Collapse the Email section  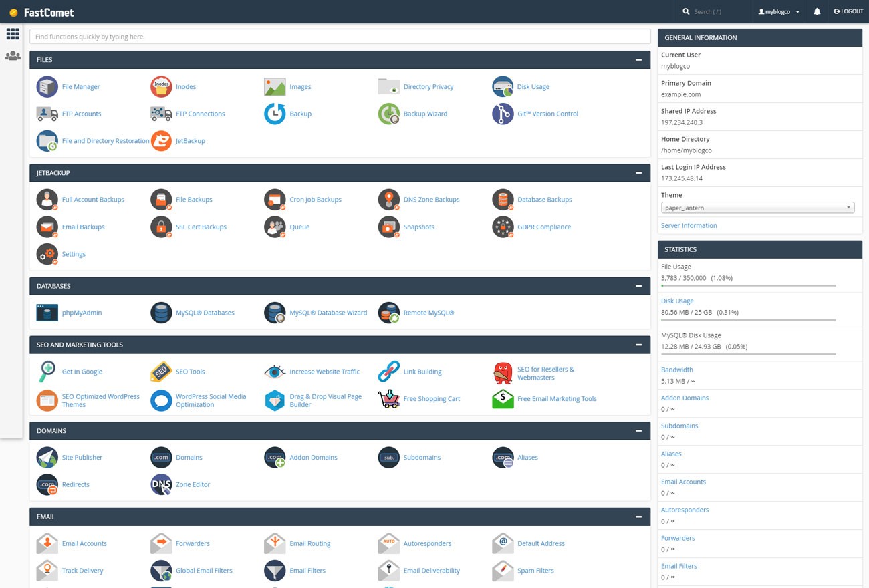(x=638, y=517)
